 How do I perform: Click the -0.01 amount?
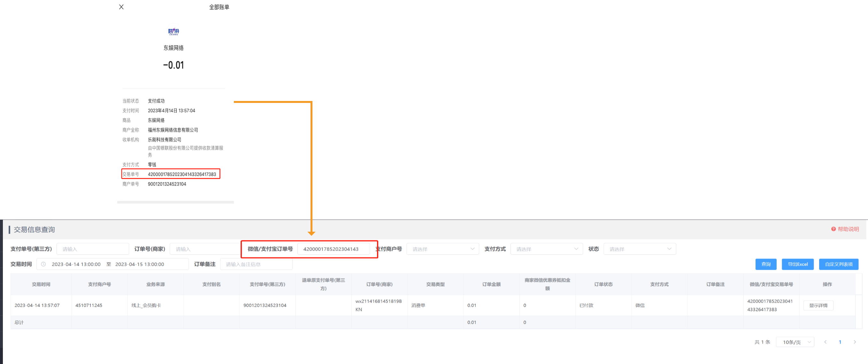[173, 65]
